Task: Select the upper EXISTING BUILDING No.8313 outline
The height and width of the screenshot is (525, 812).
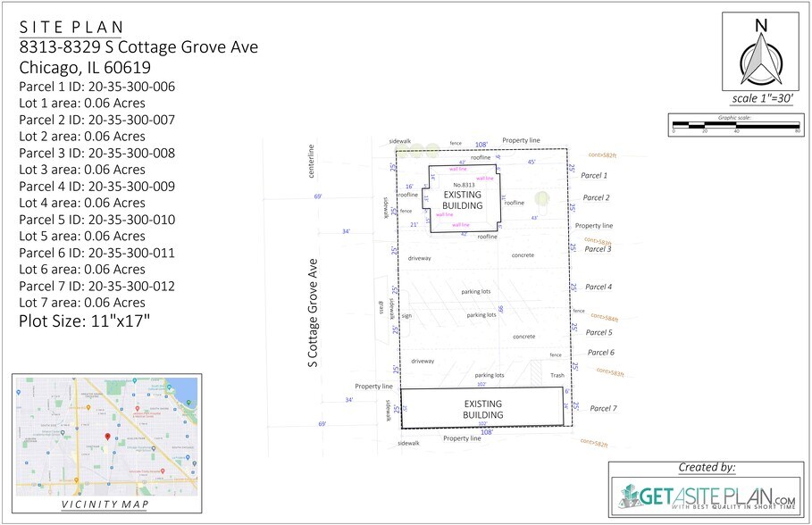Action: (465, 198)
